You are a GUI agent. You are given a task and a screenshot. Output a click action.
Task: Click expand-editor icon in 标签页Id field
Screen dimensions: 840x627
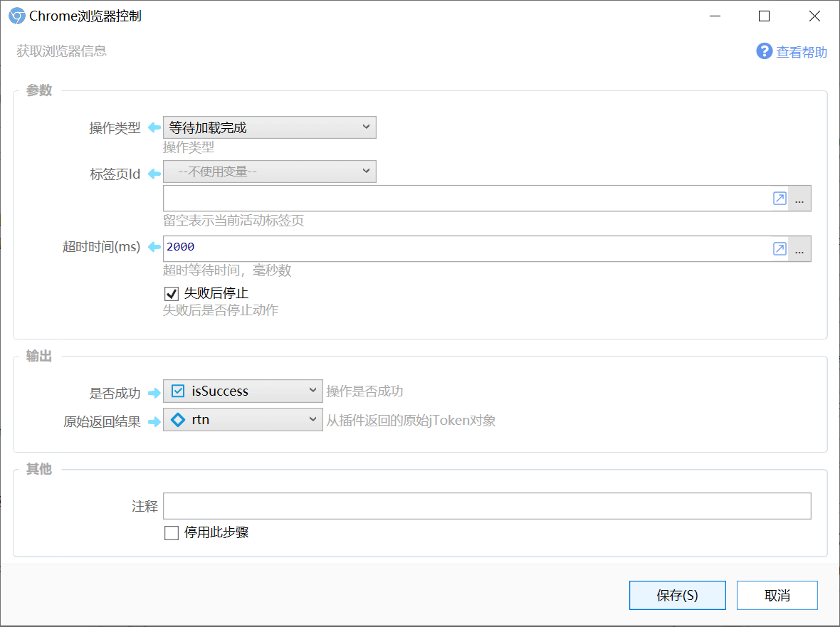[779, 199]
